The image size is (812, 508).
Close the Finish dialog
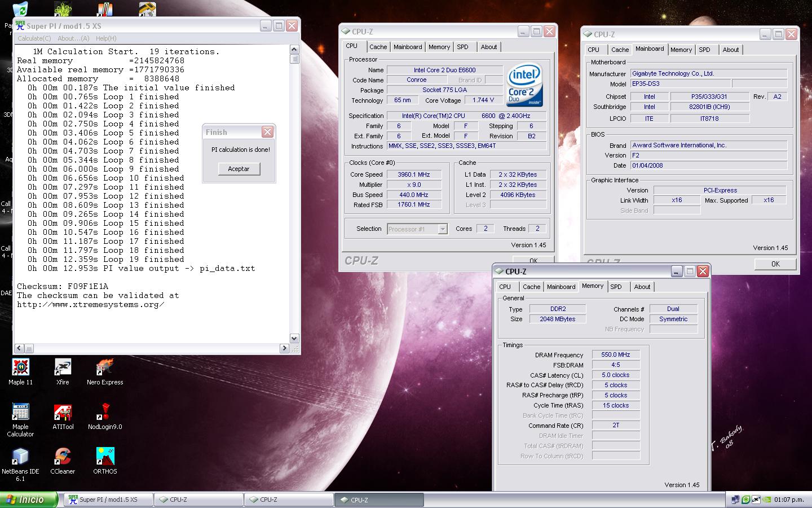[268, 132]
